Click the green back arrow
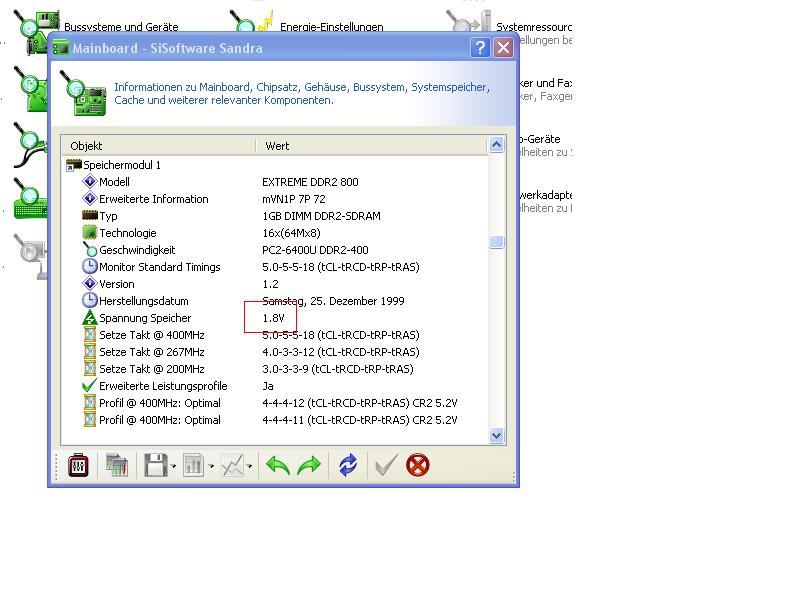 pos(278,465)
